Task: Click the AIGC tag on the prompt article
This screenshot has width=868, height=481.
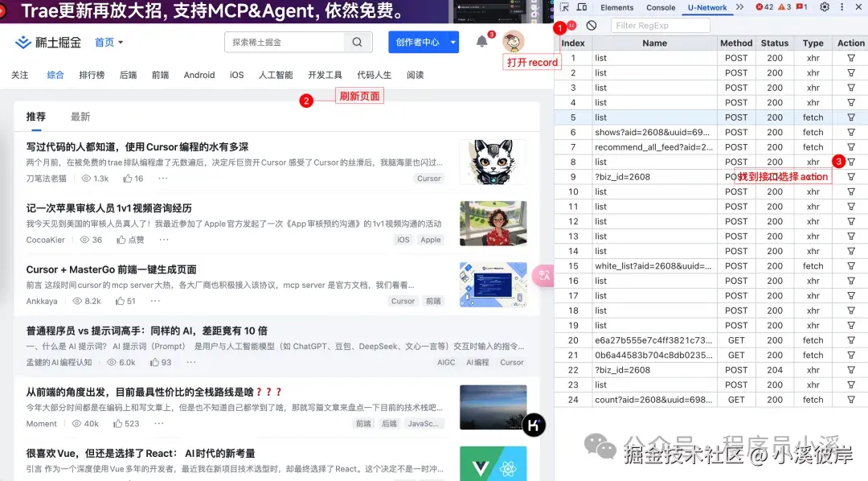Action: point(446,363)
